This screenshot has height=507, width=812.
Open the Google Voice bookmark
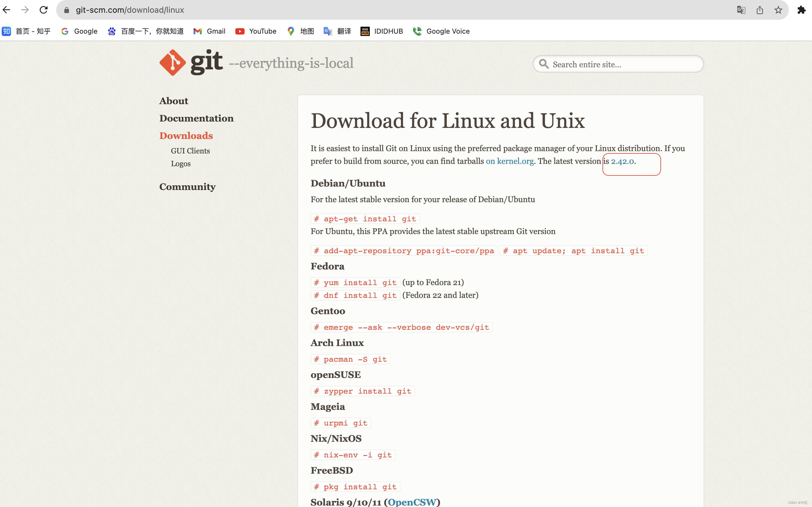click(x=441, y=31)
